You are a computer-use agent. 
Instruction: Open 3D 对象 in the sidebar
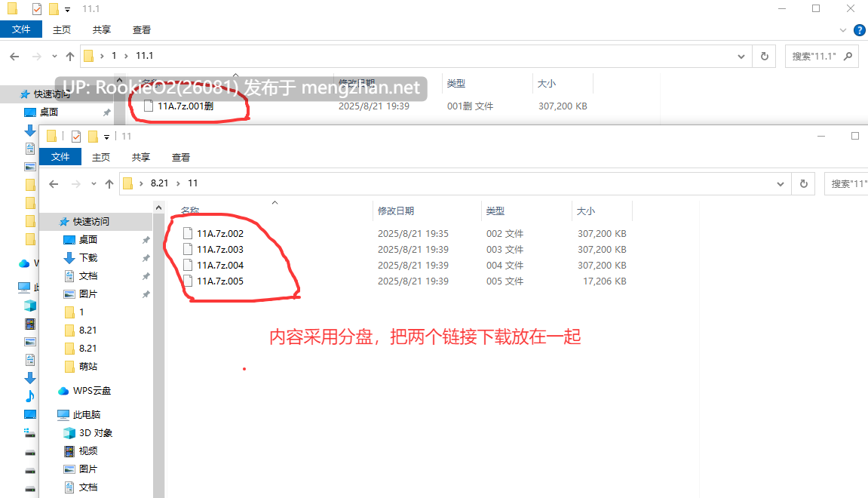[95, 433]
